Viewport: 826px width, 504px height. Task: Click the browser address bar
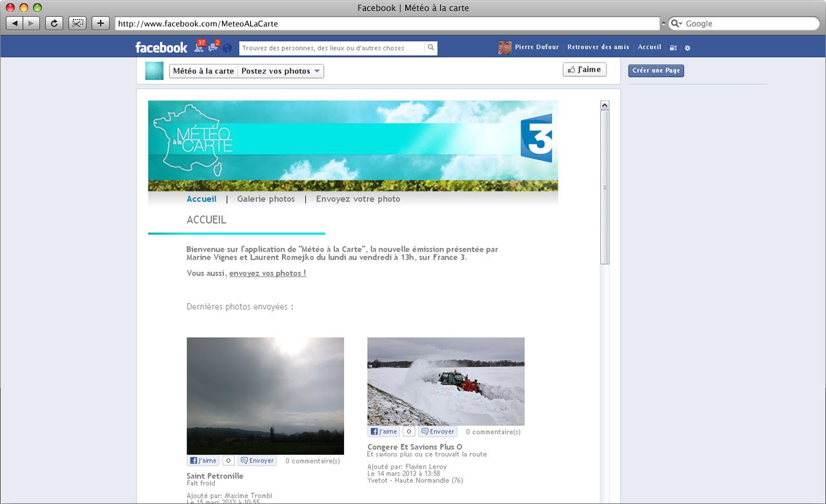pos(387,23)
